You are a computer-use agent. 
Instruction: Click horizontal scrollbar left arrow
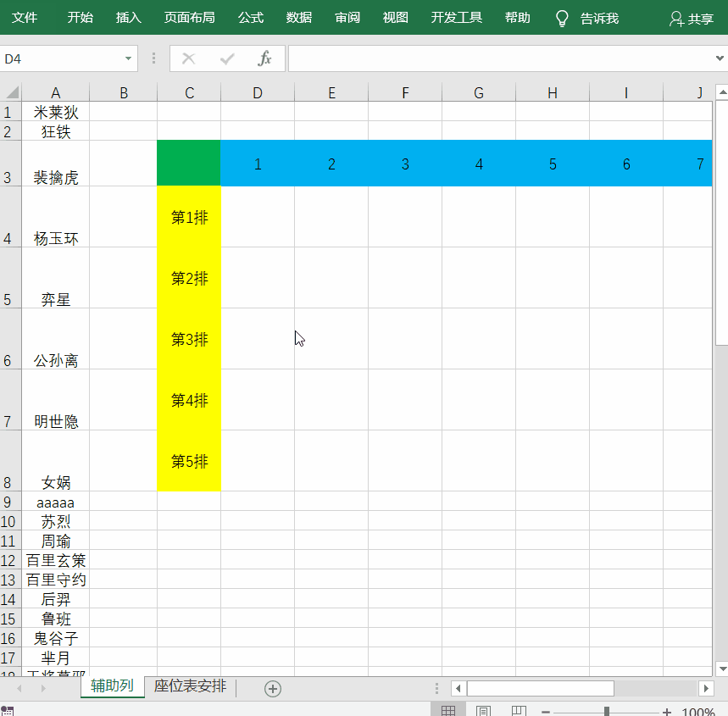point(458,688)
